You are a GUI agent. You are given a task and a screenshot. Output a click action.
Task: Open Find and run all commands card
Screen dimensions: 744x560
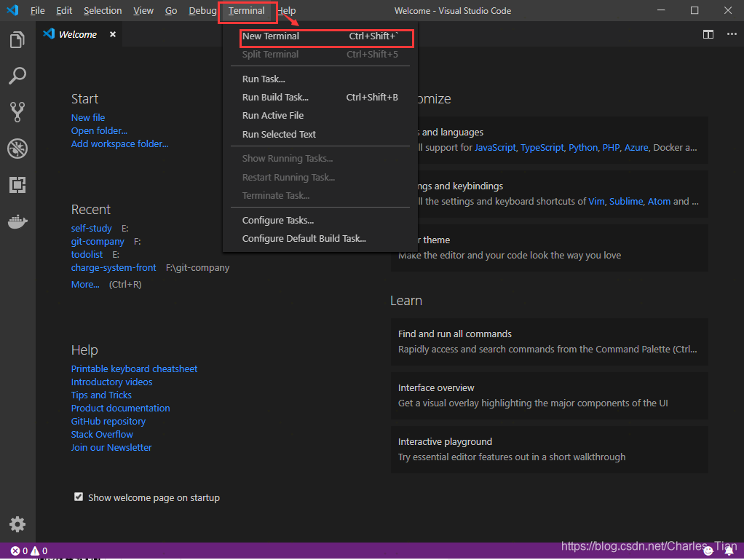pyautogui.click(x=550, y=342)
